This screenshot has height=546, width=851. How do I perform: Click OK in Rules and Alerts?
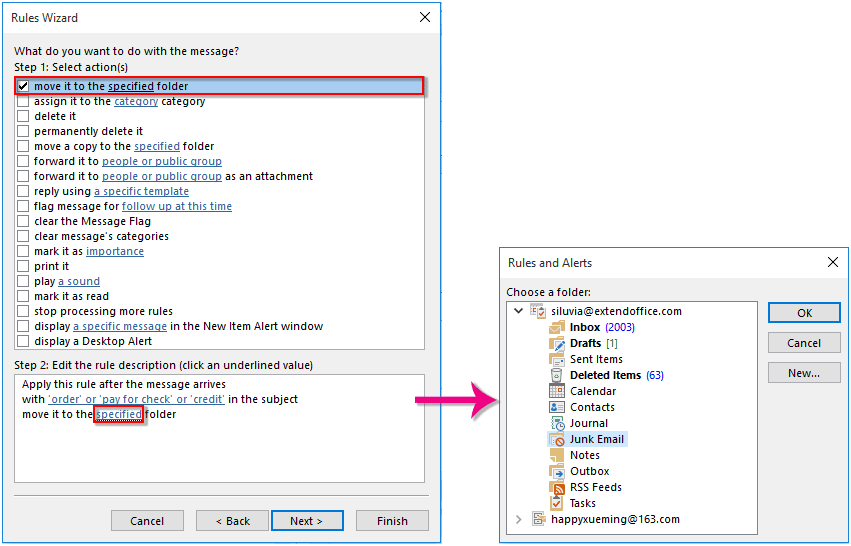(804, 313)
